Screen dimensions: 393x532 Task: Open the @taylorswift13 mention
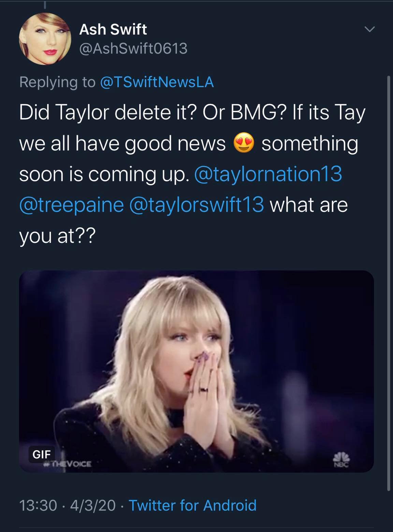(196, 205)
